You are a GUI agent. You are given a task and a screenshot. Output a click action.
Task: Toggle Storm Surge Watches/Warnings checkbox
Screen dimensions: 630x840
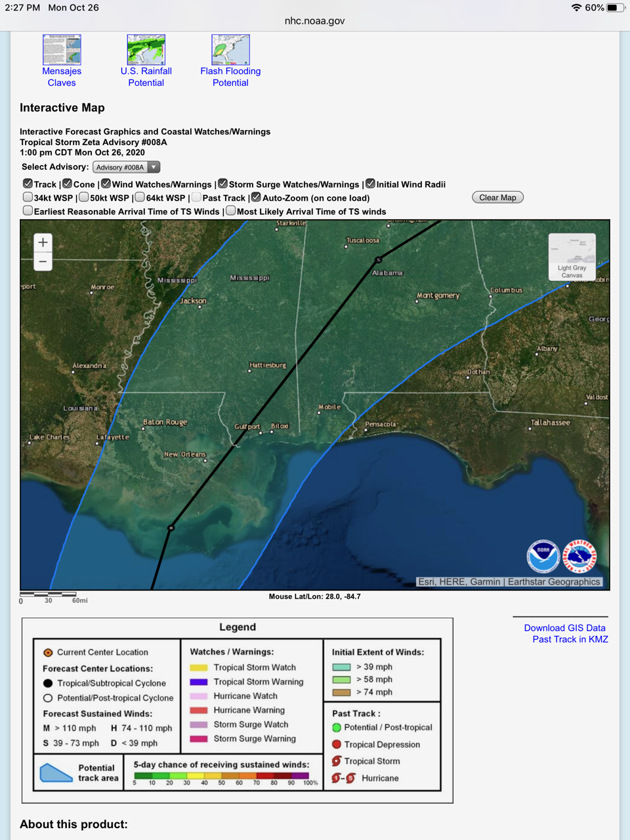[222, 184]
